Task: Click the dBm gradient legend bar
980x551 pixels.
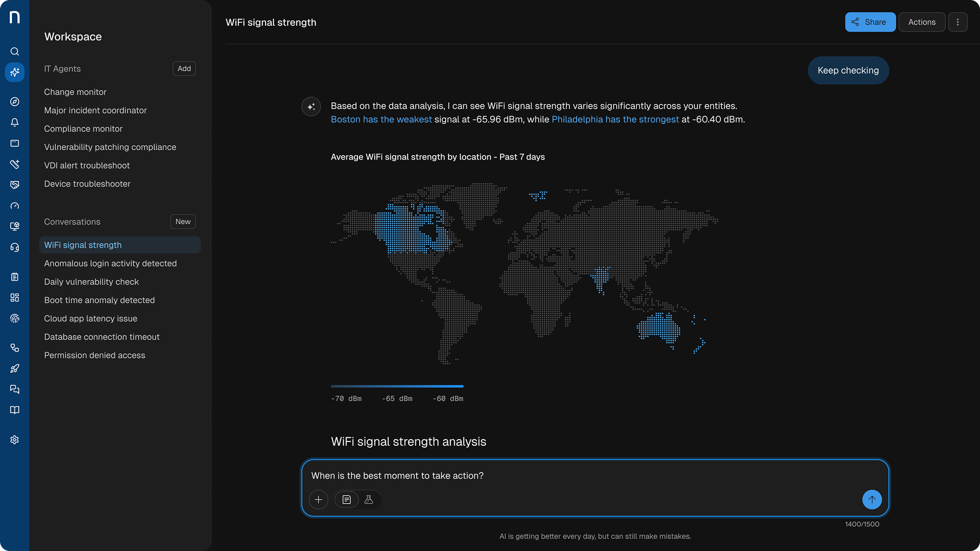Action: 397,386
